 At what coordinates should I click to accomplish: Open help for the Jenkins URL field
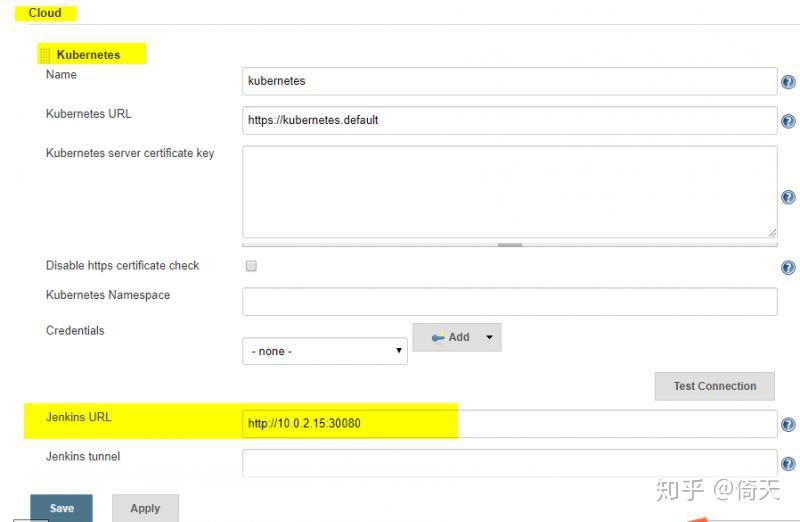788,425
